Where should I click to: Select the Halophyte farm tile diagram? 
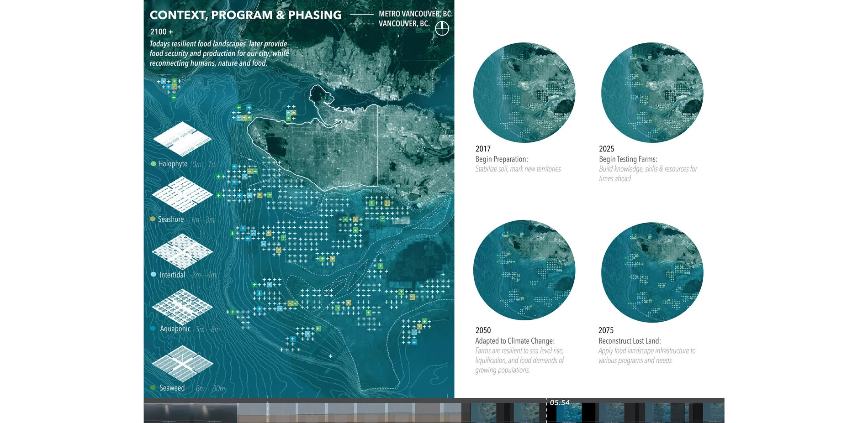coord(182,139)
